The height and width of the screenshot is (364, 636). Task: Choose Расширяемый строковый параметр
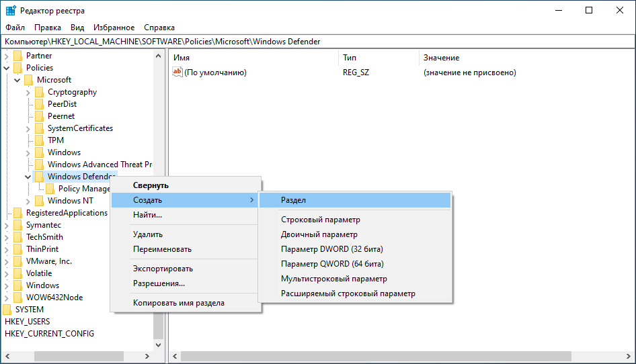pos(355,293)
